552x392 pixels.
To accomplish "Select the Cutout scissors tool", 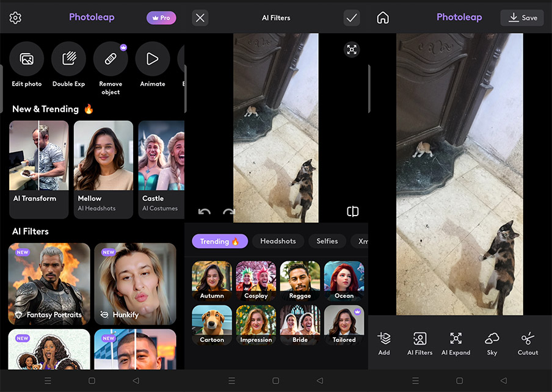I will pyautogui.click(x=528, y=343).
